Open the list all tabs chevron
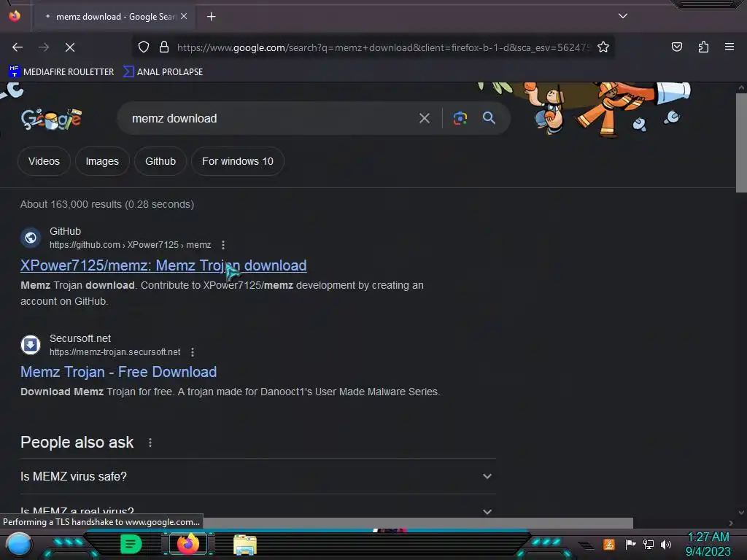This screenshot has width=747, height=560. (x=623, y=16)
